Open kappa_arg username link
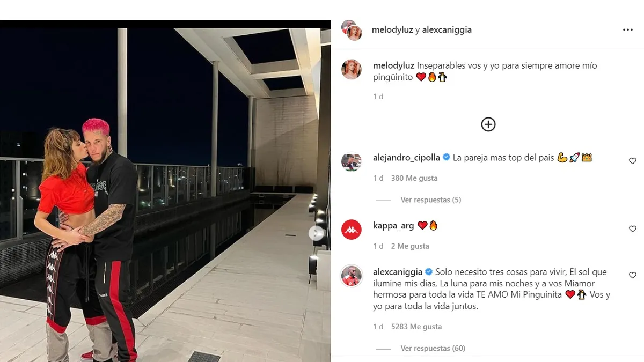This screenshot has width=644, height=362. click(393, 226)
